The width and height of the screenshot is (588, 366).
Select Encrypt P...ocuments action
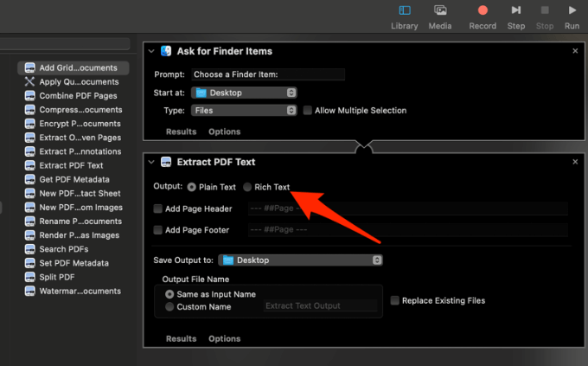73,124
